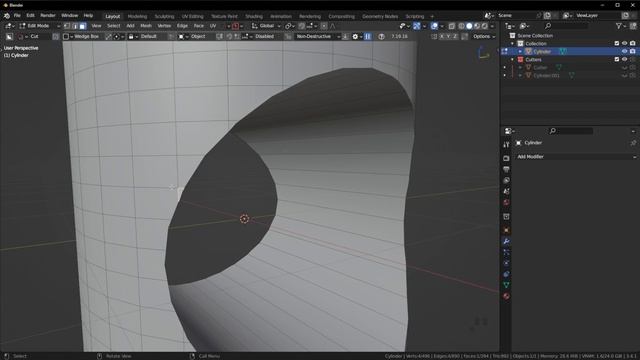
Task: Open the Tool properties tab
Action: click(x=506, y=144)
